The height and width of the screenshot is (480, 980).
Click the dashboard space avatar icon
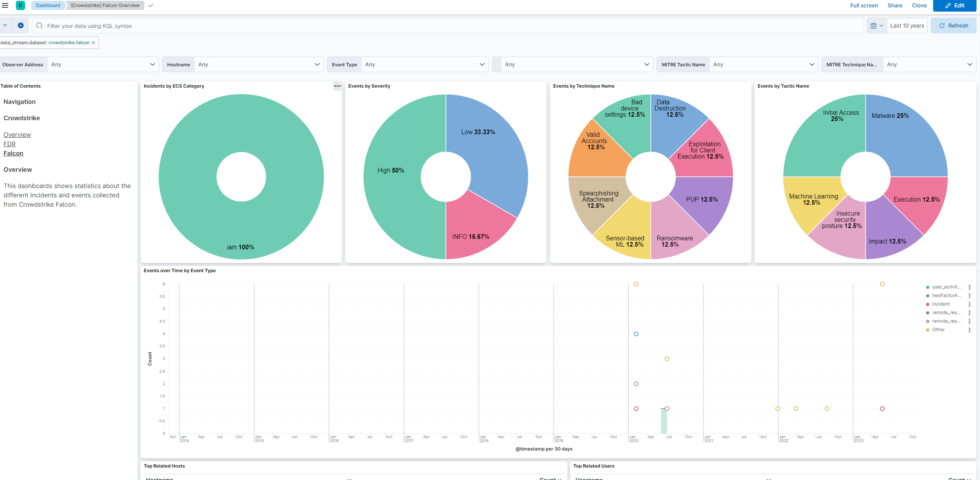[x=20, y=5]
